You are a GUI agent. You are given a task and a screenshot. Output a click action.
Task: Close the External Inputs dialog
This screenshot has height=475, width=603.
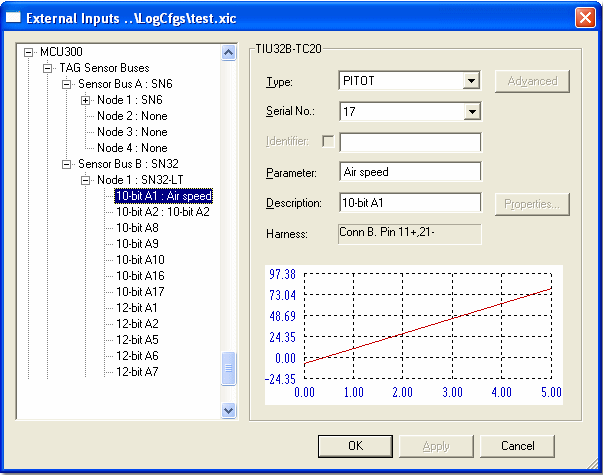585,17
